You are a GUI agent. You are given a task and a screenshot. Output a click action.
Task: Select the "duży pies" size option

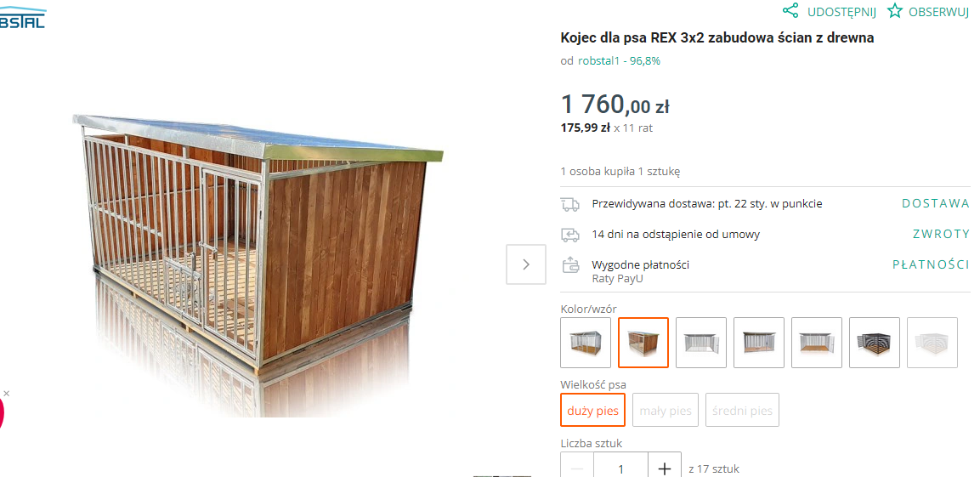coord(592,410)
